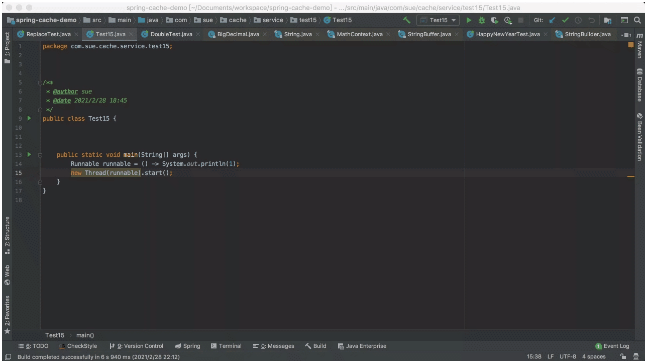Click main() in the editor breadcrumb

85,336
